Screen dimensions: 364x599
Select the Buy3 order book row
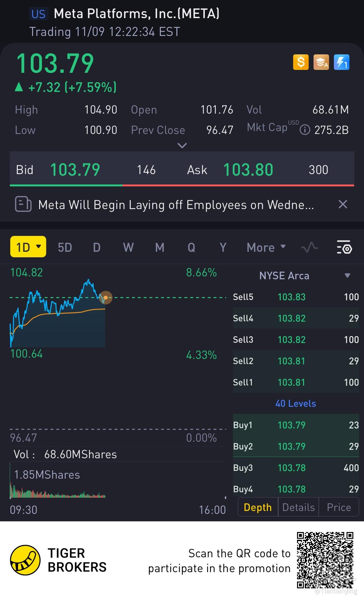pos(296,468)
